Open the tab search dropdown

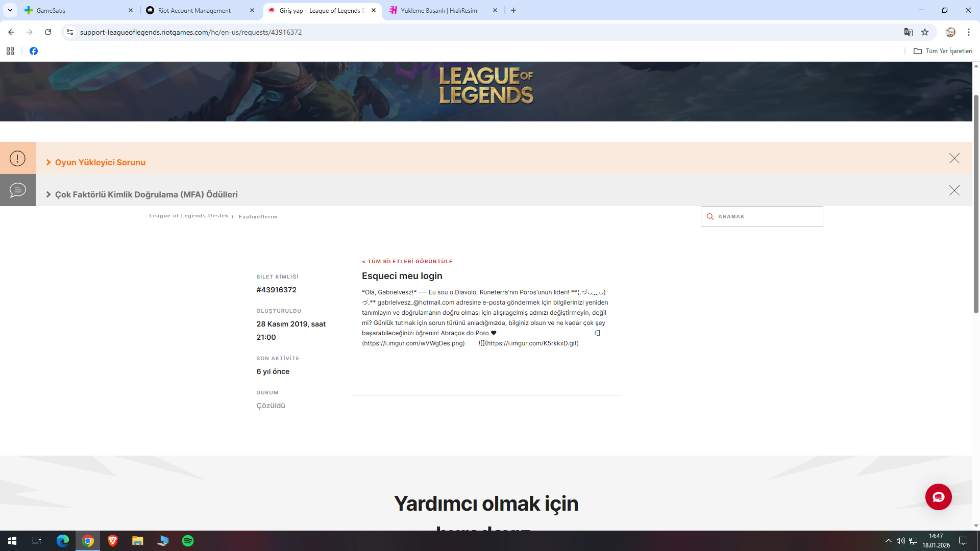[10, 10]
